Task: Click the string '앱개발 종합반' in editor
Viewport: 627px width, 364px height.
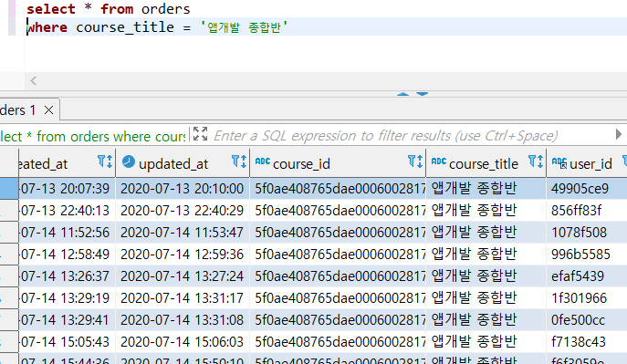Action: (244, 27)
